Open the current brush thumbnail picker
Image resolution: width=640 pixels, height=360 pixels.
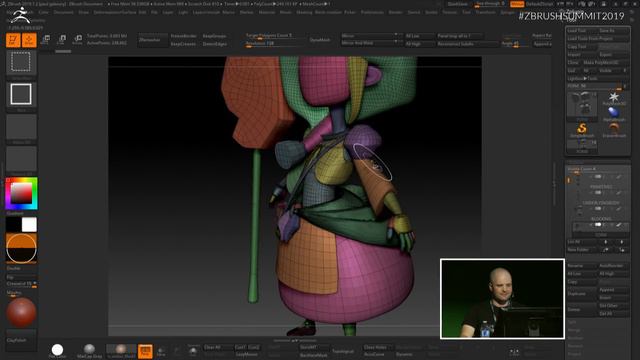pos(21,62)
